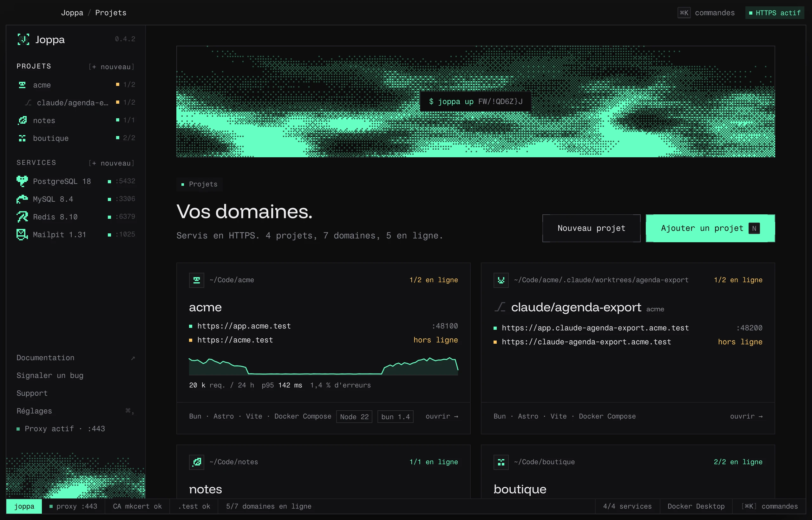Screen dimensions: 812x520
Task: Click the notes card's project icon
Action: [x=197, y=462]
